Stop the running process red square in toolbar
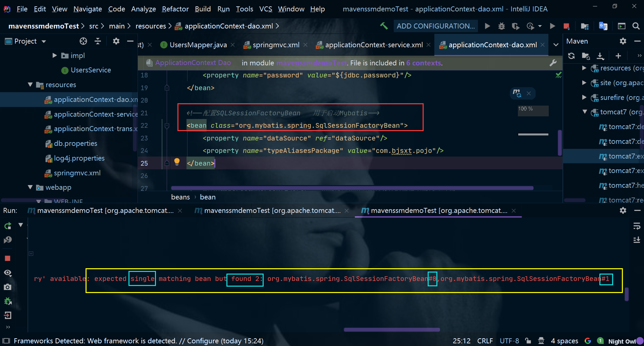The height and width of the screenshot is (346, 644). [x=567, y=26]
